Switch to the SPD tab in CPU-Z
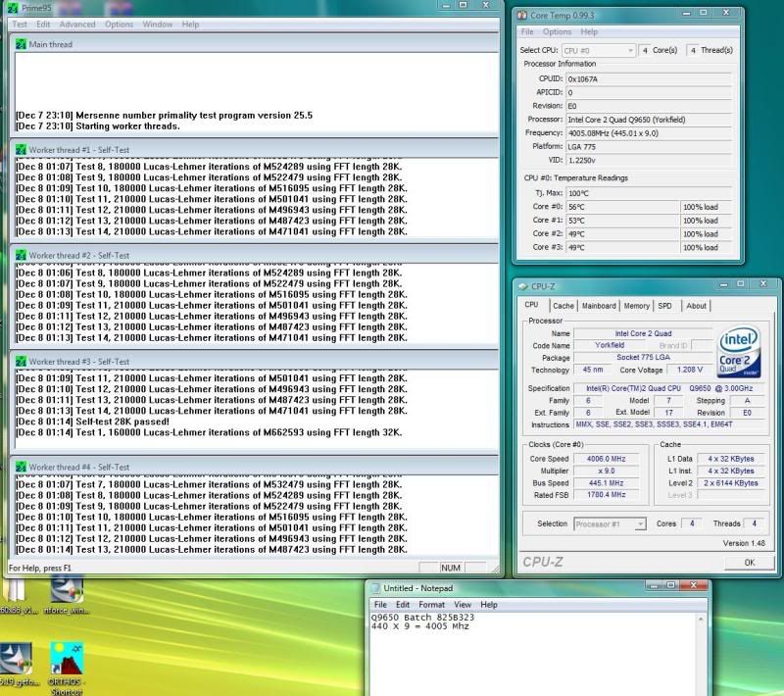 click(665, 306)
